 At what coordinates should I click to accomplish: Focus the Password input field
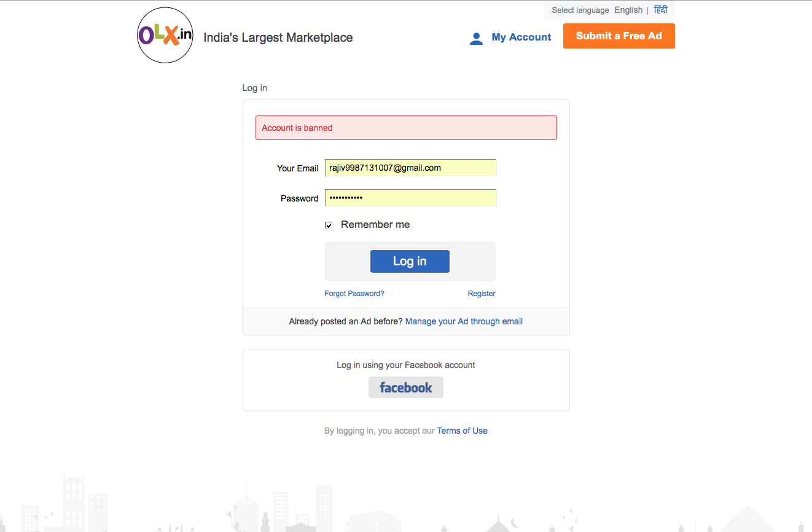[410, 198]
